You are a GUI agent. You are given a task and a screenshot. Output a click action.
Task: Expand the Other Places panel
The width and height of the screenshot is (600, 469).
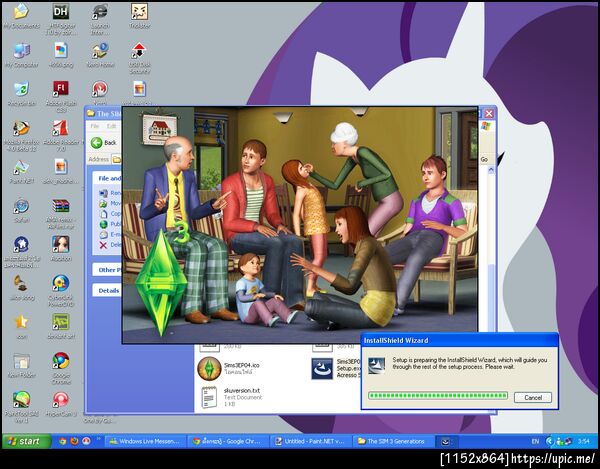(107, 270)
